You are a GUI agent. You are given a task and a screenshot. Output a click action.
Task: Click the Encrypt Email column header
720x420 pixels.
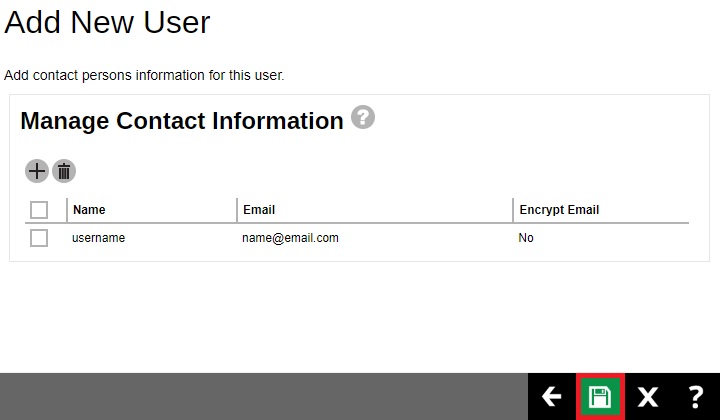point(559,210)
